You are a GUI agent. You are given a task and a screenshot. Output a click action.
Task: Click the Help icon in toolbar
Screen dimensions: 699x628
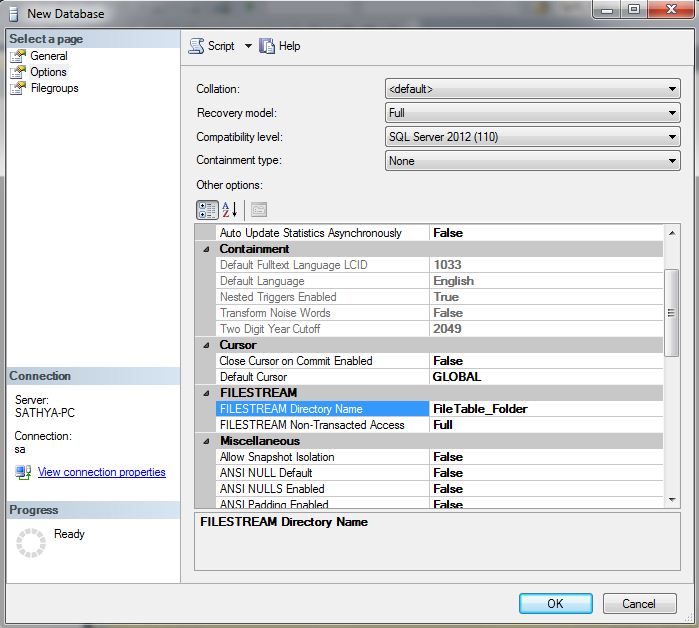coord(267,46)
